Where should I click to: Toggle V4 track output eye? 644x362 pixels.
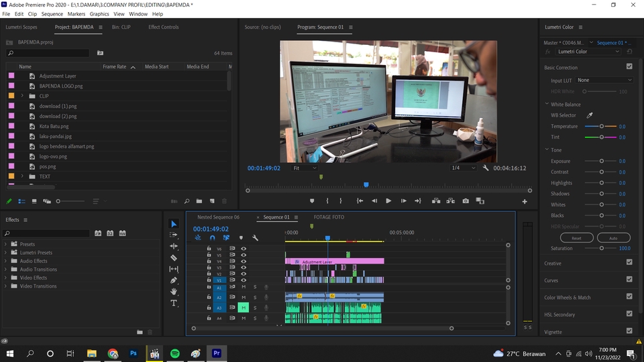pos(244,261)
